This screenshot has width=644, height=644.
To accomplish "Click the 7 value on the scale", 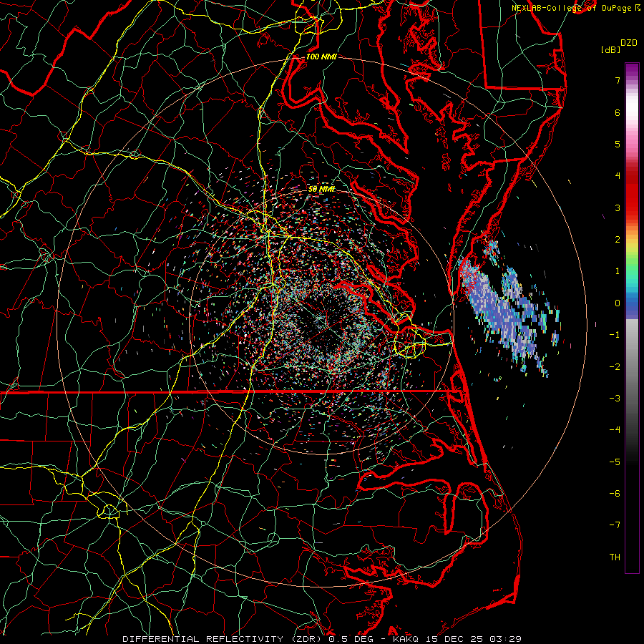I will click(x=618, y=80).
